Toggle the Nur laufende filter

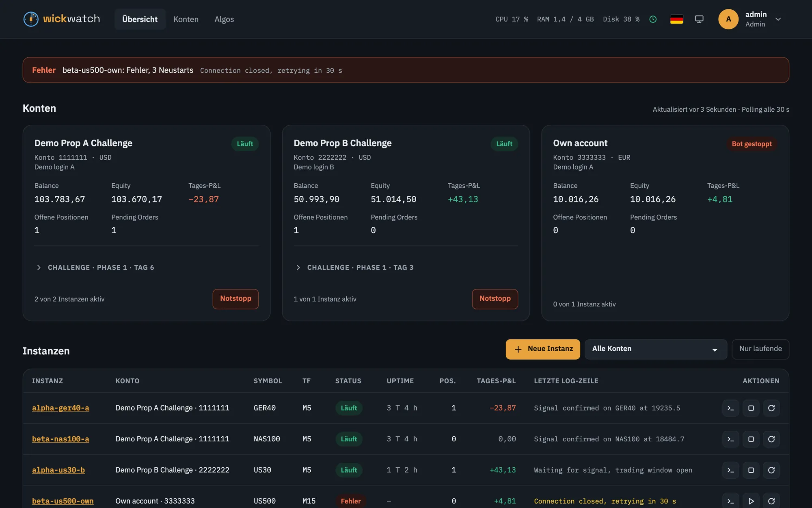pos(760,349)
